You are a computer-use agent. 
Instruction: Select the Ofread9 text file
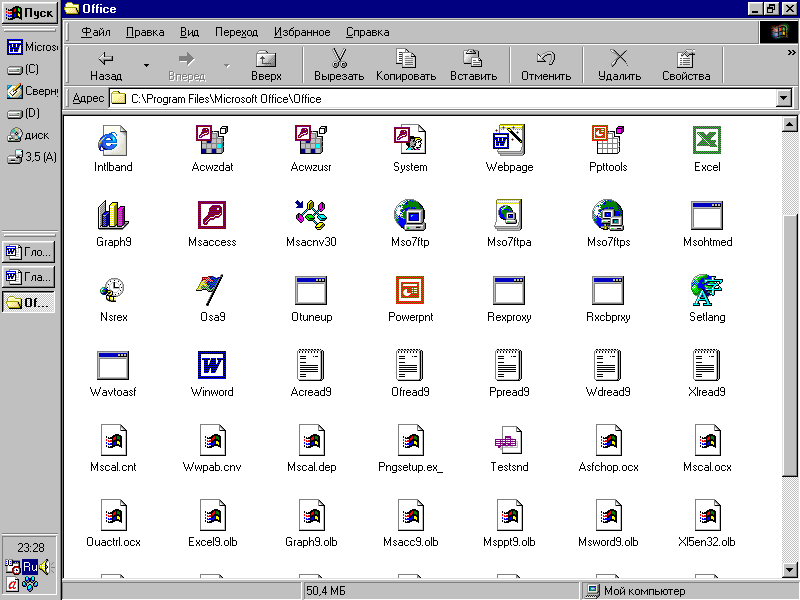(x=410, y=365)
